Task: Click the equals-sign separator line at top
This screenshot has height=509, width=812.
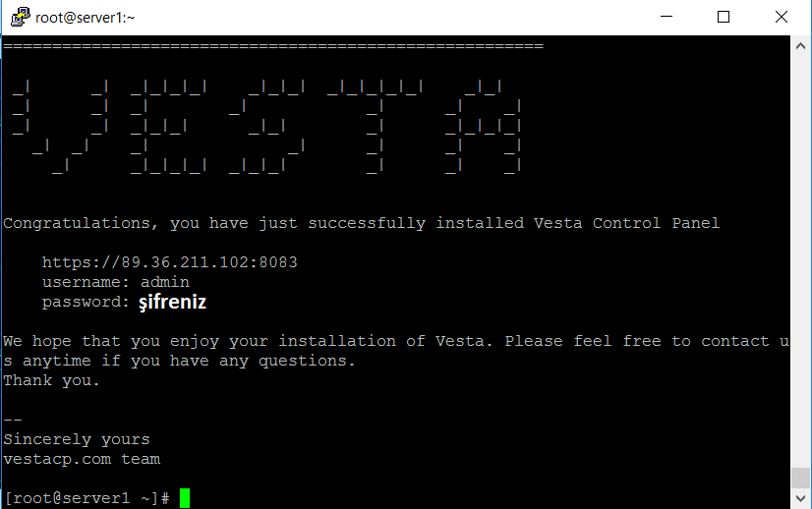Action: tap(273, 46)
